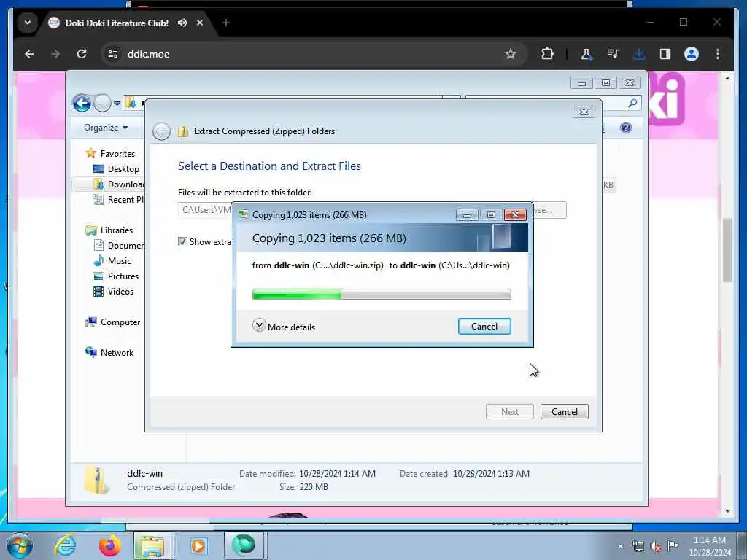Minimize the Copying 1,023 items dialog
This screenshot has height=560, width=747.
pyautogui.click(x=467, y=215)
